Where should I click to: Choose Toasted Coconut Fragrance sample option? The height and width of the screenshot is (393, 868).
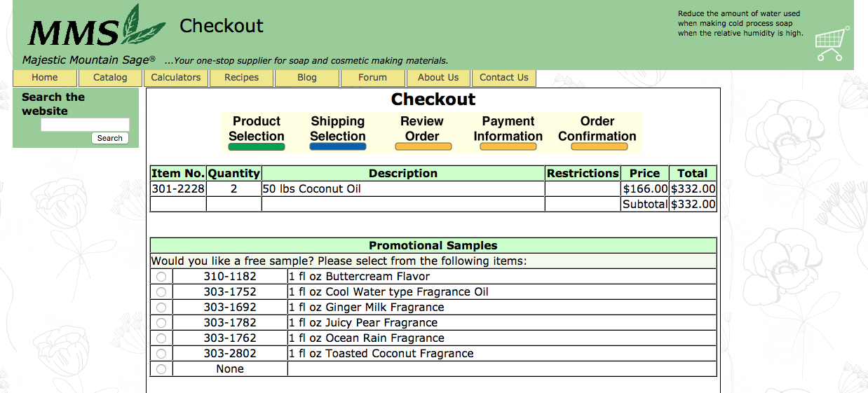point(161,354)
